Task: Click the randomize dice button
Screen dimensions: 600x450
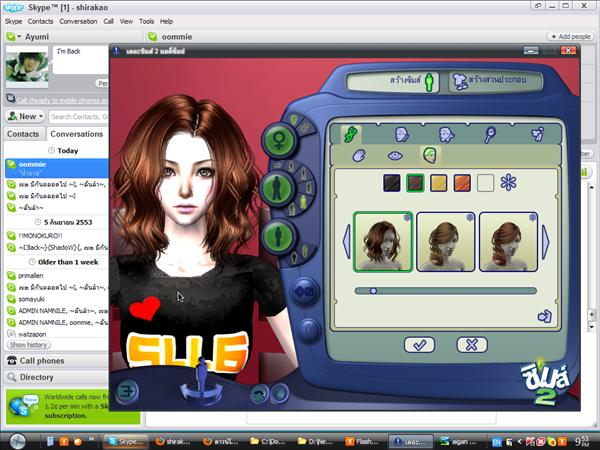Action: [305, 292]
